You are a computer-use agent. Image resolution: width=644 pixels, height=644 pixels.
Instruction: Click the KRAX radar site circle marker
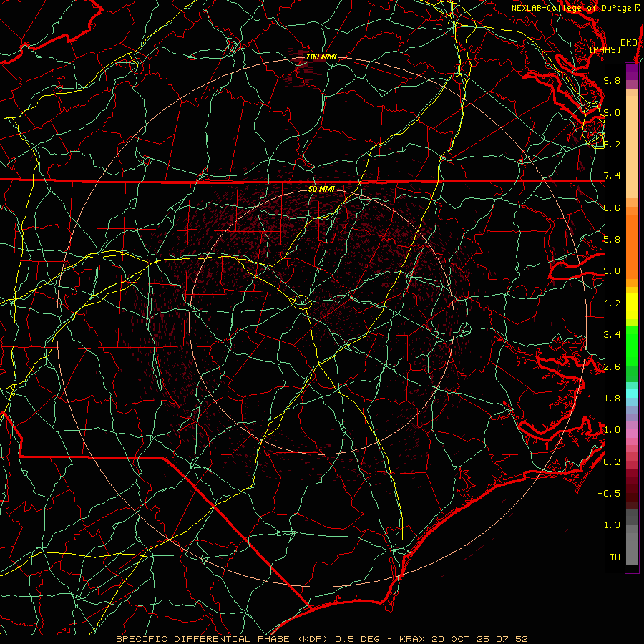point(302,302)
